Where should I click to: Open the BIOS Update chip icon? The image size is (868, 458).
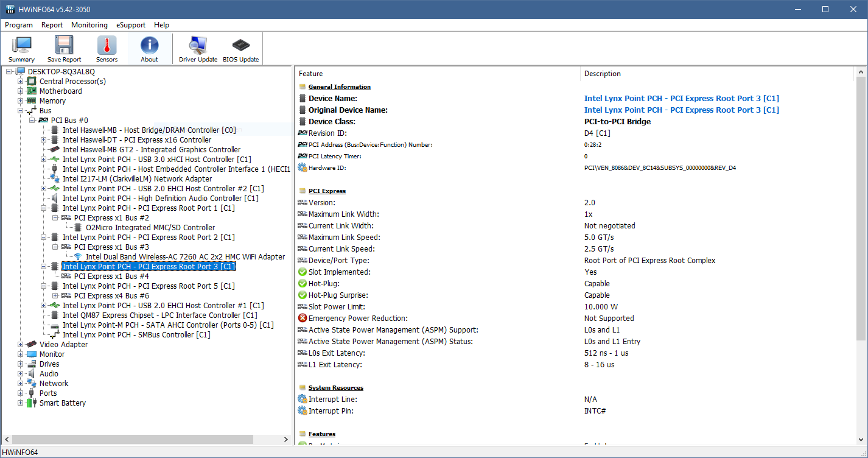point(240,45)
